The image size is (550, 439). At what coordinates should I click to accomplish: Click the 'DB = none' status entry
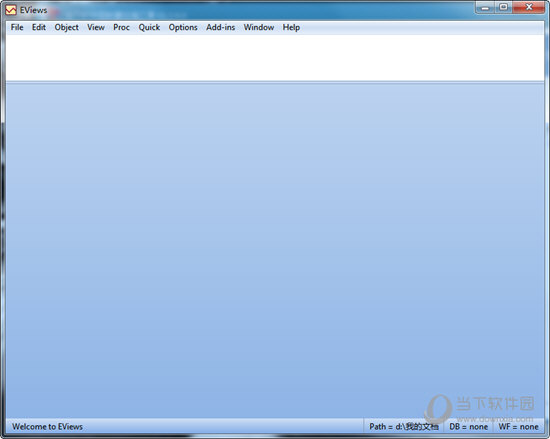click(x=468, y=427)
